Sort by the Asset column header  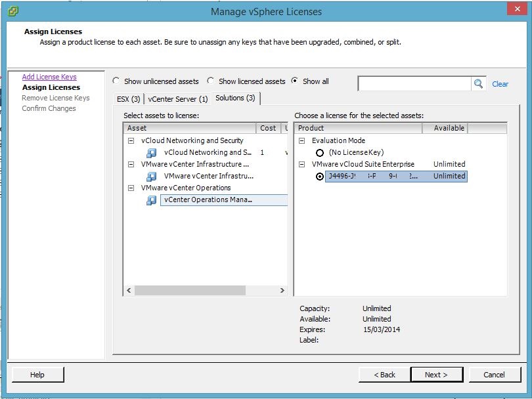pos(190,128)
